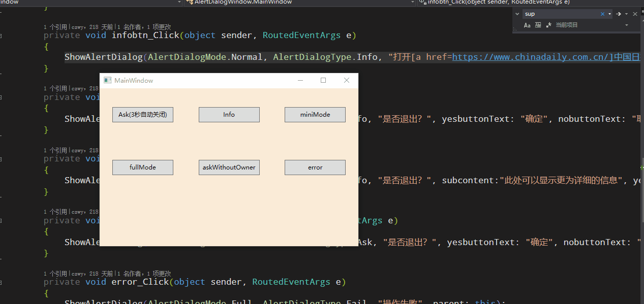Click the infobtn_Click method name in code
The height and width of the screenshot is (304, 644).
click(x=145, y=36)
